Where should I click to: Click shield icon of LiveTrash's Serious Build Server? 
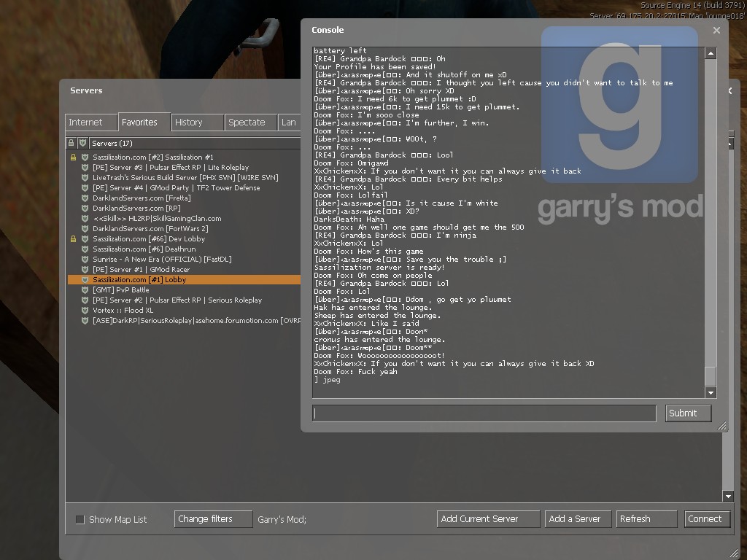tap(85, 178)
